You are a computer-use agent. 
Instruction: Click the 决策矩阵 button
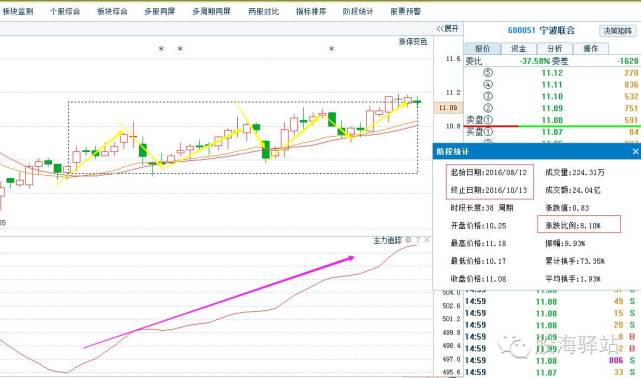pyautogui.click(x=618, y=31)
